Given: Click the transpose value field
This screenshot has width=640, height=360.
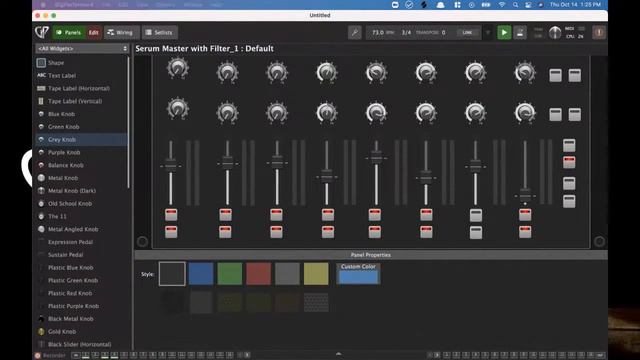Looking at the screenshot, I should pyautogui.click(x=444, y=32).
